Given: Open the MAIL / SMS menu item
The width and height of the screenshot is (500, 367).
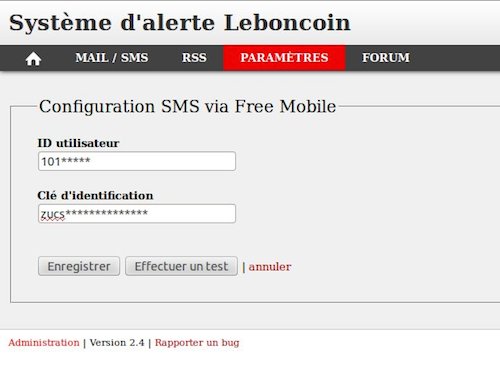Looking at the screenshot, I should (x=112, y=58).
